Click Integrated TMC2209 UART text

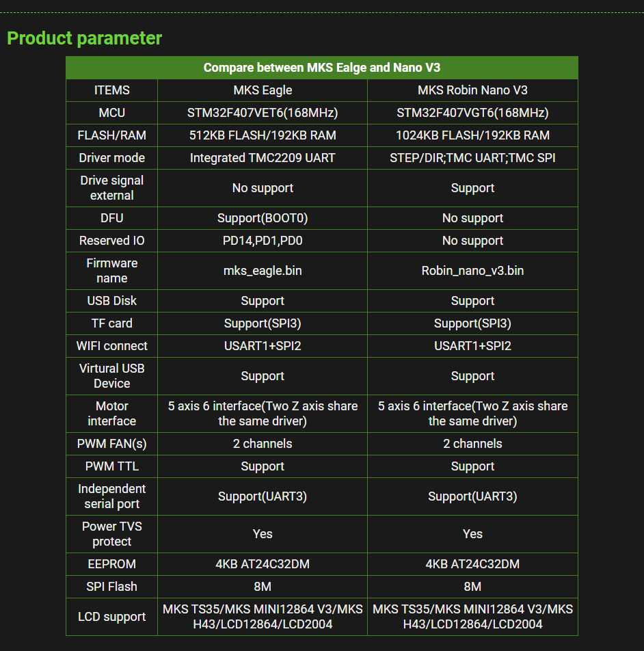click(263, 158)
